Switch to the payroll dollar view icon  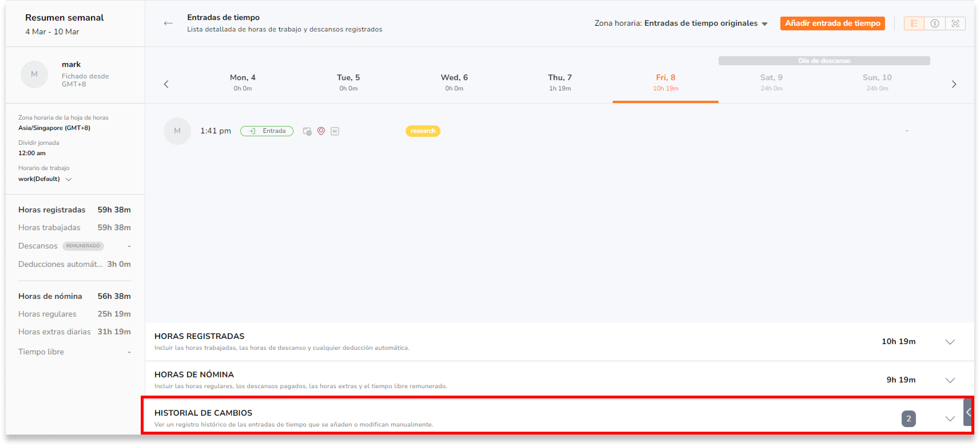(x=934, y=23)
